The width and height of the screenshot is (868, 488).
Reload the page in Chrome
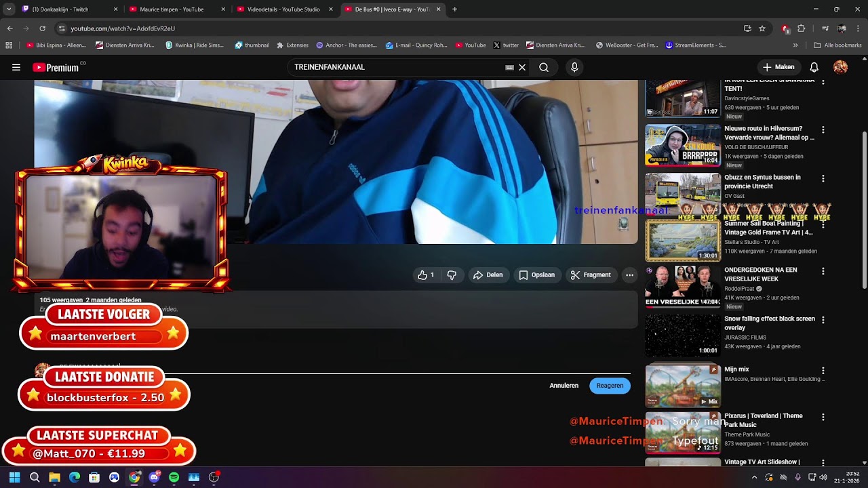[42, 28]
